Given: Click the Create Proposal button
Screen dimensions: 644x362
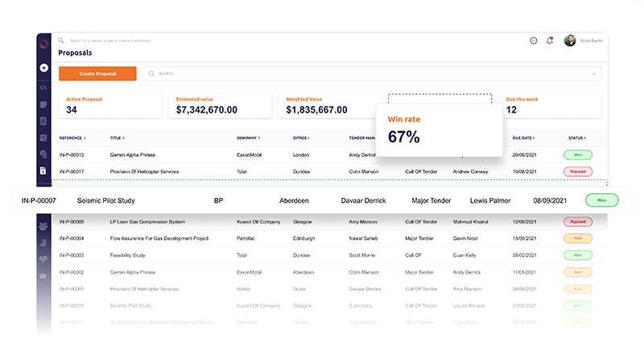Looking at the screenshot, I should pos(97,73).
